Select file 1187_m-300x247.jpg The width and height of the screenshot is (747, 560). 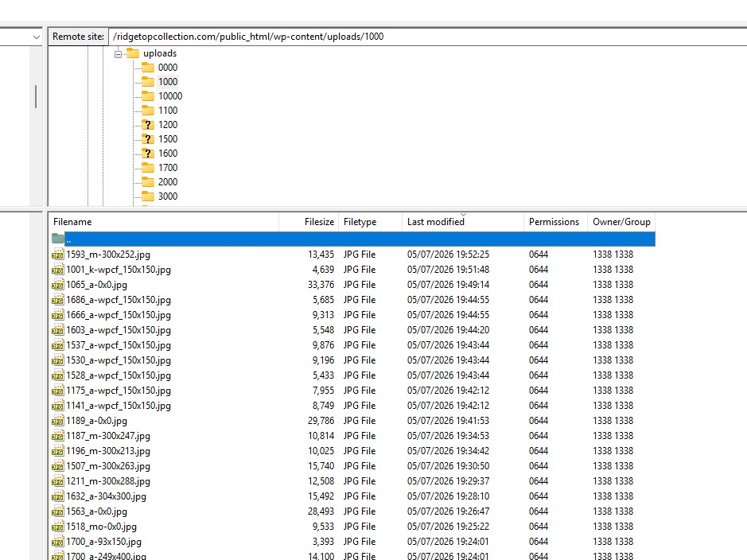pyautogui.click(x=107, y=436)
